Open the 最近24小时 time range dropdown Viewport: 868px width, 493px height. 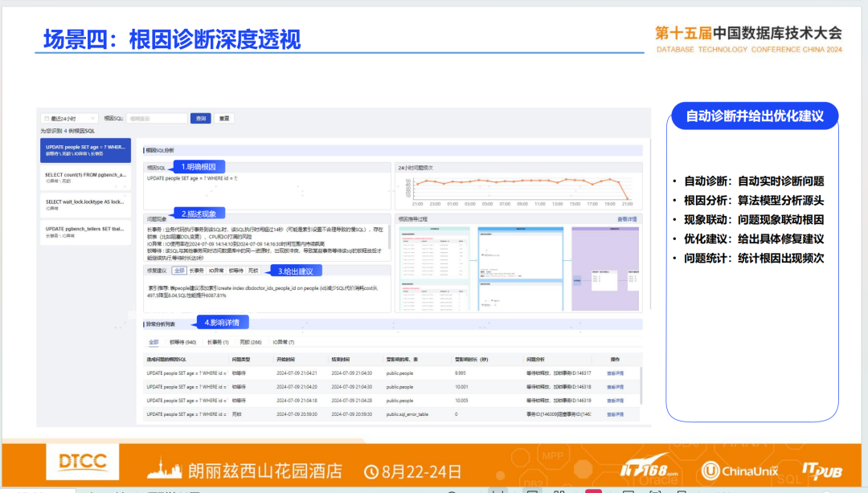(x=68, y=118)
